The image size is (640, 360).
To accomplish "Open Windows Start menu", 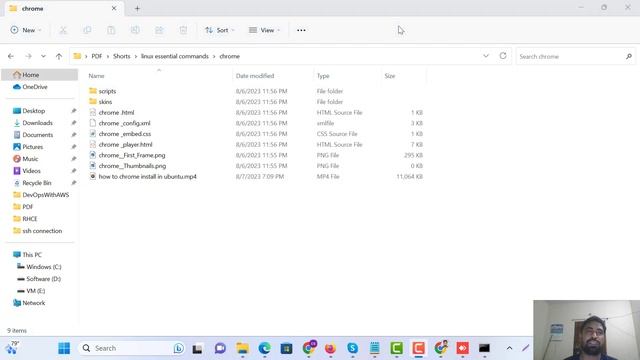I will 64,348.
